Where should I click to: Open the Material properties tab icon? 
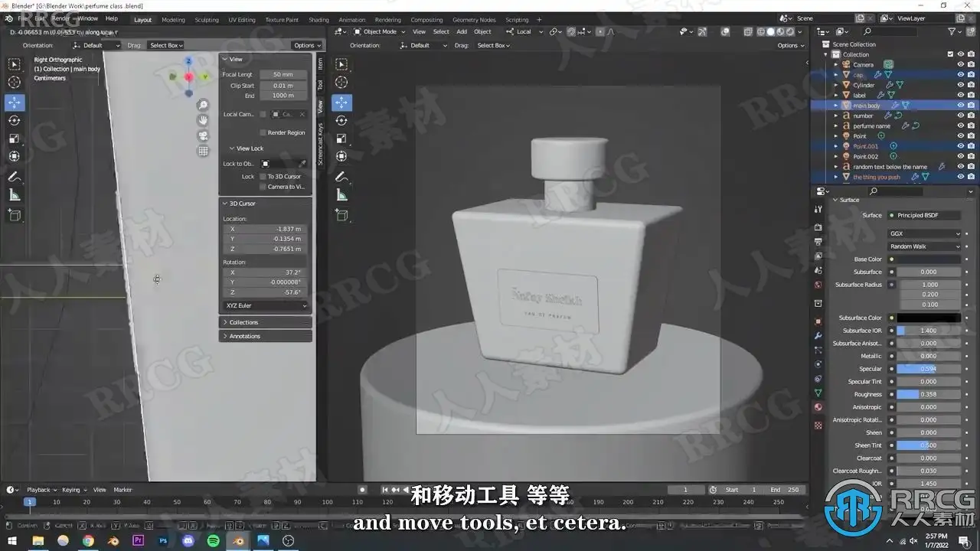point(818,407)
